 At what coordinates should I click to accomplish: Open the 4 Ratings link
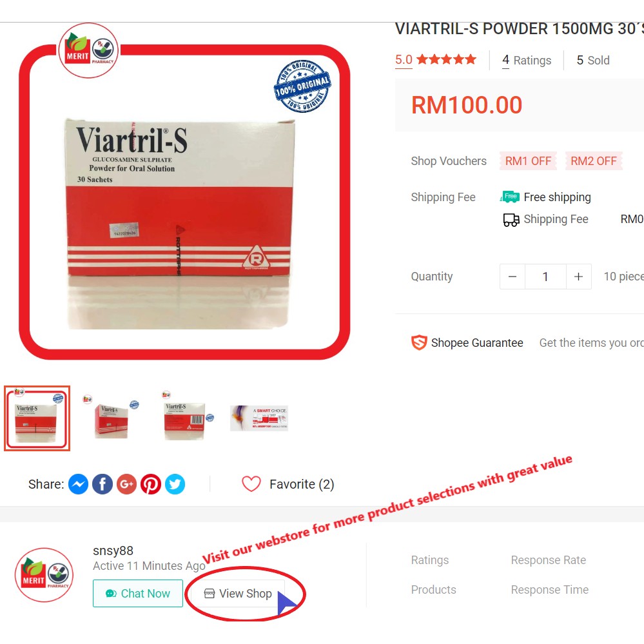[x=527, y=61]
